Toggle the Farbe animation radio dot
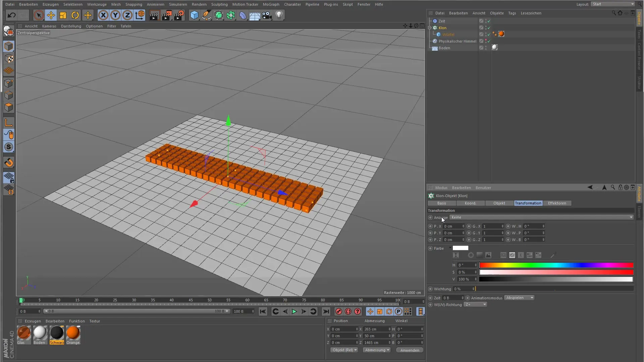 [x=430, y=248]
